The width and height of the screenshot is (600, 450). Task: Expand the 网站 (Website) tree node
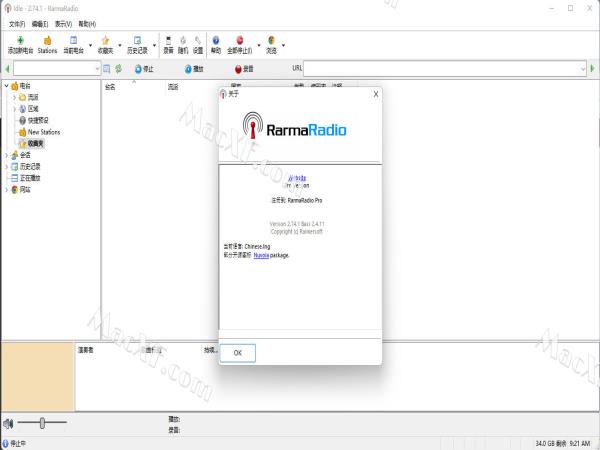(7, 189)
